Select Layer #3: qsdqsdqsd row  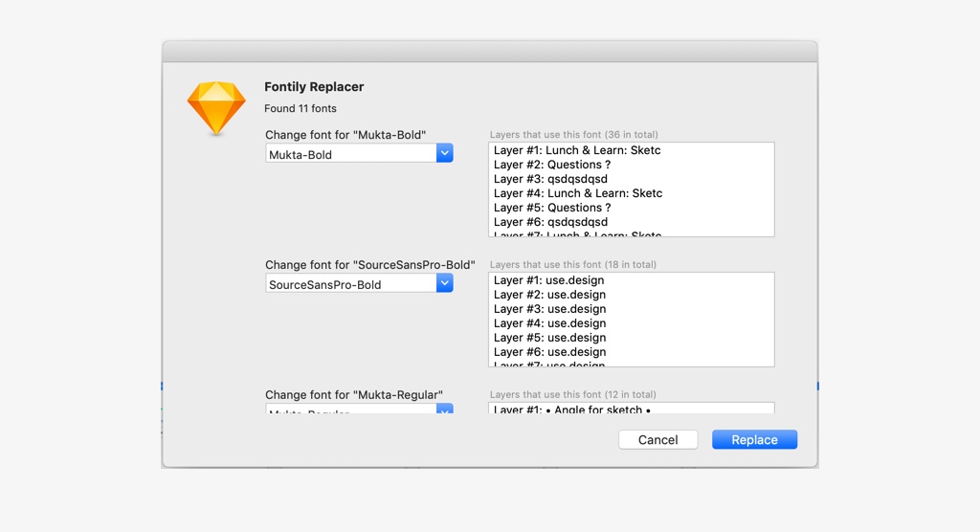click(x=632, y=179)
